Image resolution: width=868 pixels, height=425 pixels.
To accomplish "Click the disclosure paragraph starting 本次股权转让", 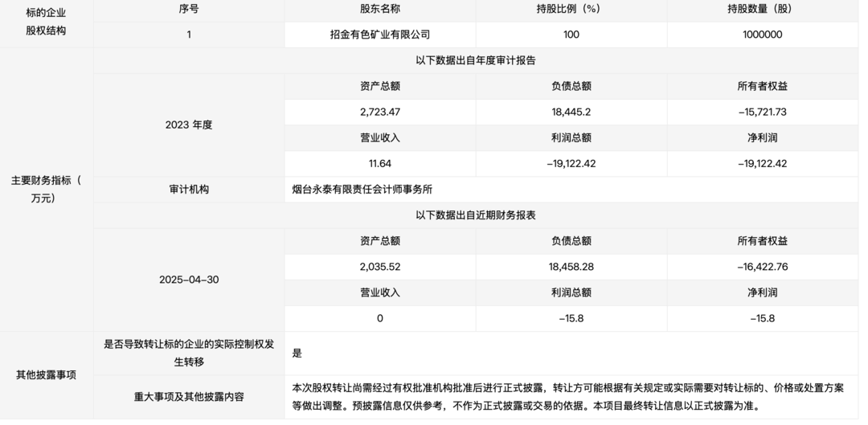I will (568, 397).
